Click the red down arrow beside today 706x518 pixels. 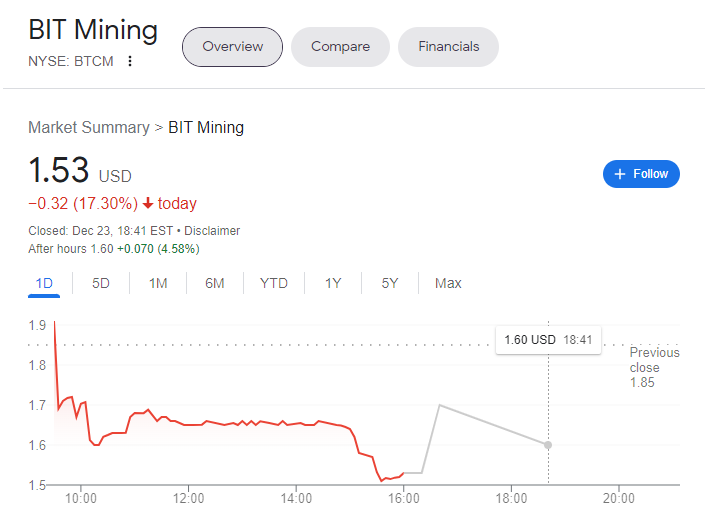pyautogui.click(x=148, y=204)
